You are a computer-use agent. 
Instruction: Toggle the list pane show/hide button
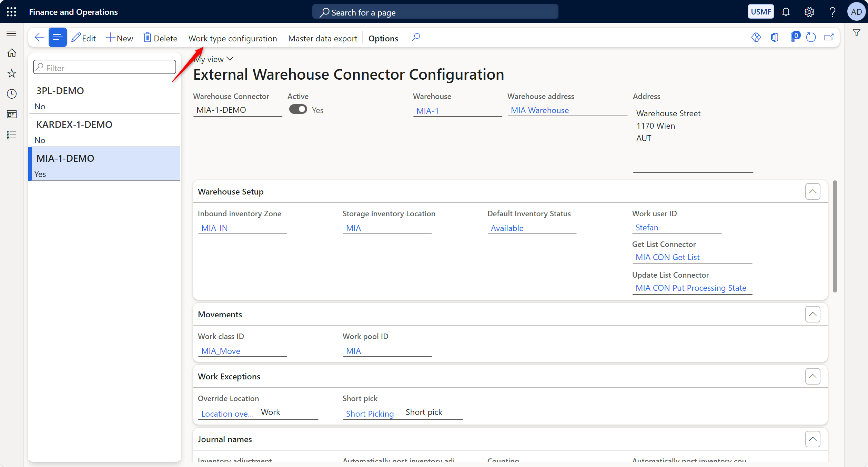[58, 38]
